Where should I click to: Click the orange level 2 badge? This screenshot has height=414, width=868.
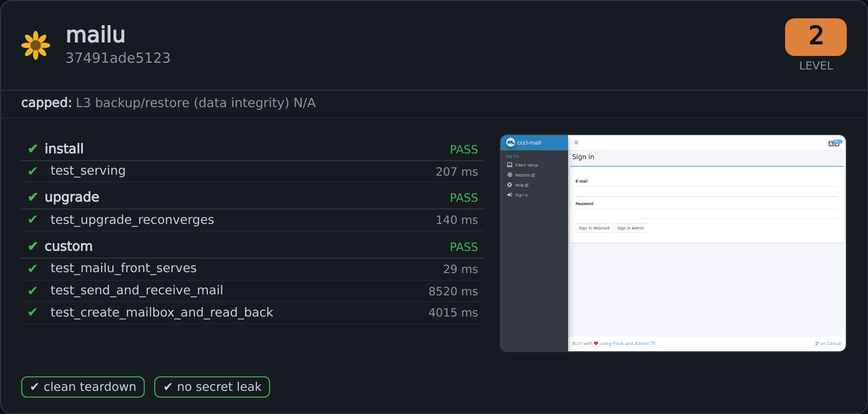(815, 37)
